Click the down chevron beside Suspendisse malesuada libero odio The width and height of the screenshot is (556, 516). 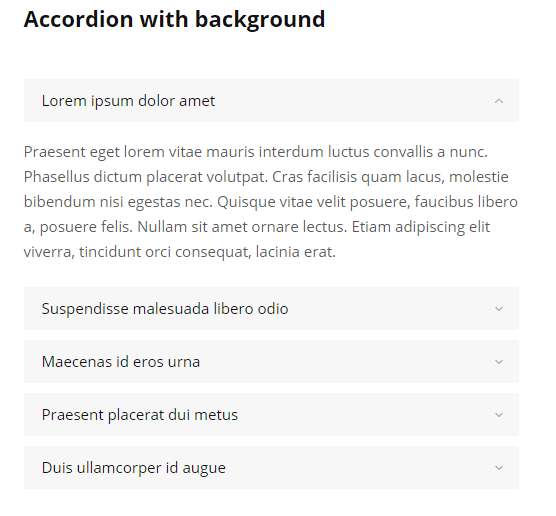(499, 309)
